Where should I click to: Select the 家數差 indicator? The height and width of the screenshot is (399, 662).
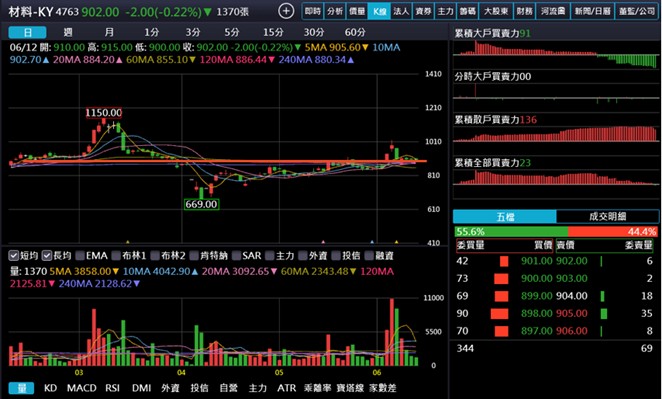pos(383,388)
